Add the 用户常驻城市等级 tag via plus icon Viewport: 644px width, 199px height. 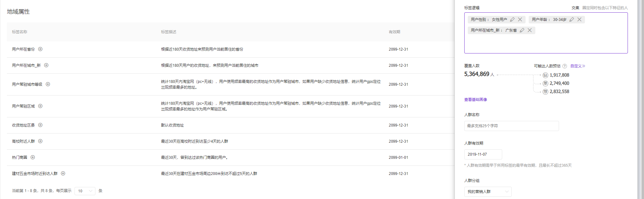(x=48, y=84)
